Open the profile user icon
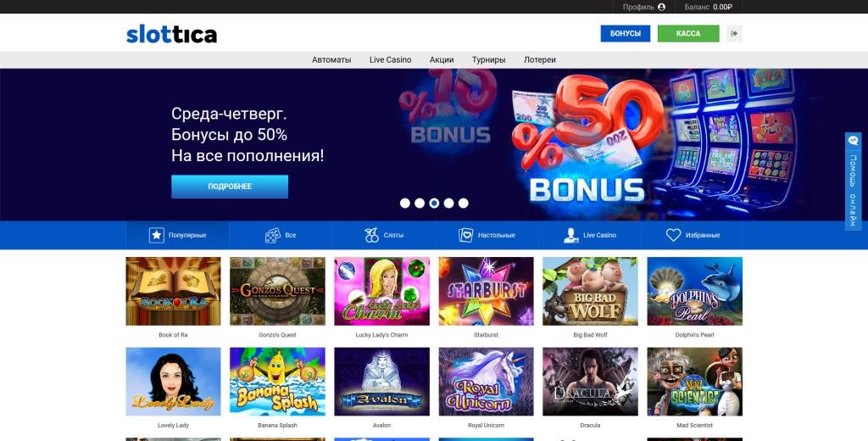The image size is (868, 441). pos(661,7)
